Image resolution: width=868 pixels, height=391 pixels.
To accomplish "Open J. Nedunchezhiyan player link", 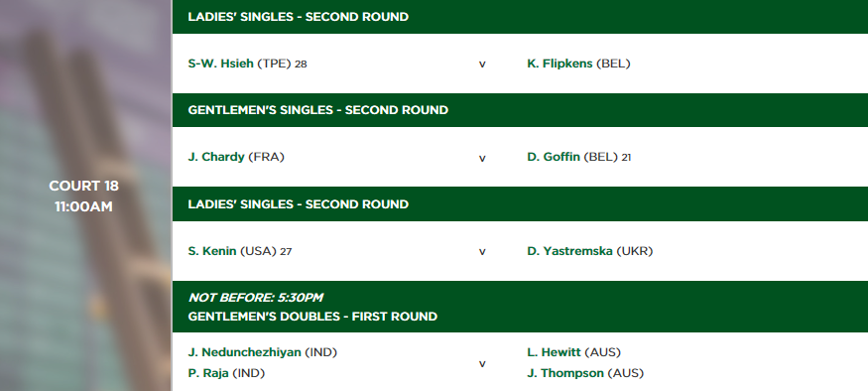I will pos(245,352).
